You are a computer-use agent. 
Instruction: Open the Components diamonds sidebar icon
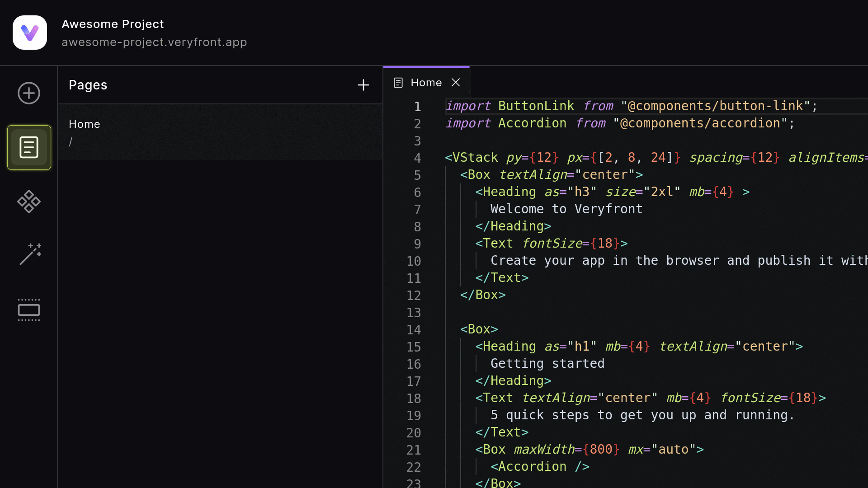(29, 202)
